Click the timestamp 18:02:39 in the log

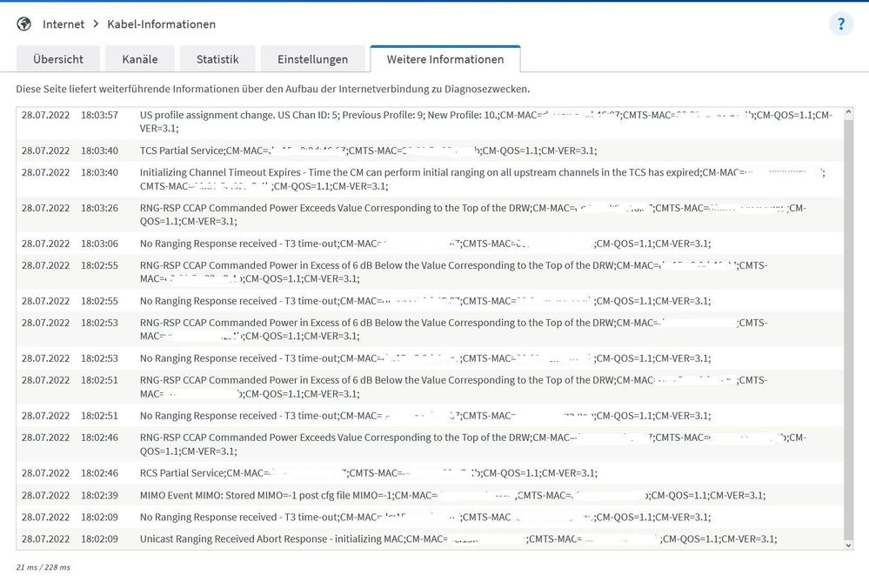click(99, 496)
